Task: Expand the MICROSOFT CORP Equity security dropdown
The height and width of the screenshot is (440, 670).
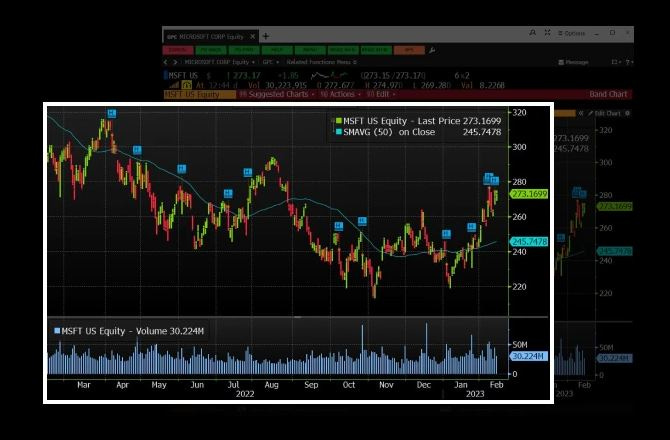Action: point(219,62)
